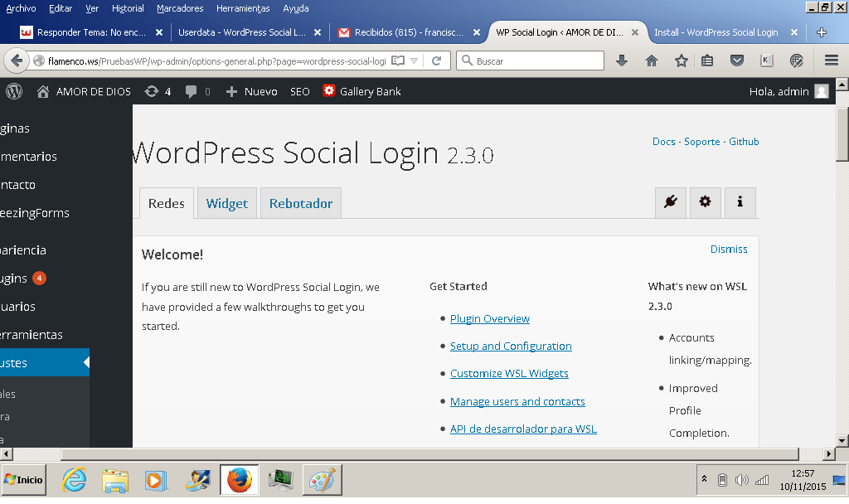Click the admin avatar next to Hola, admin

click(822, 91)
